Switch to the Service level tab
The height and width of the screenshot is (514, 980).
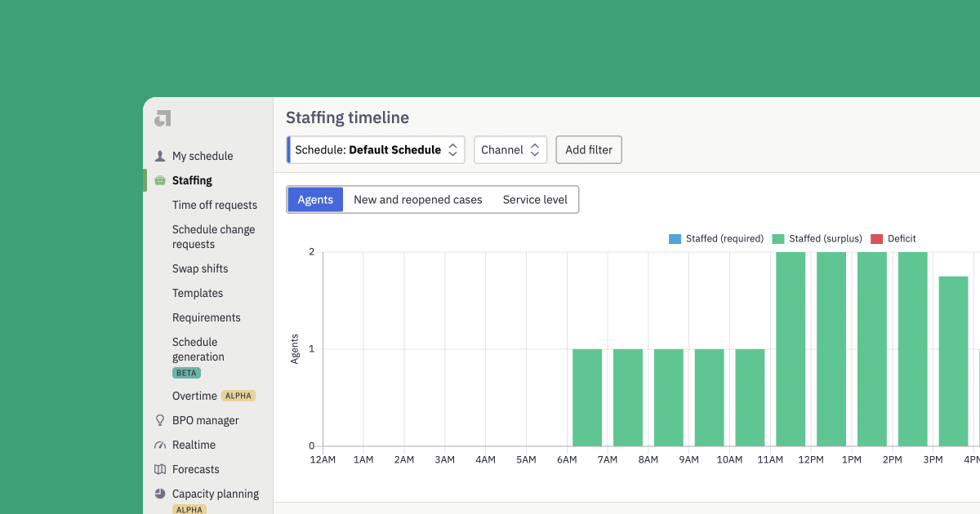tap(535, 199)
